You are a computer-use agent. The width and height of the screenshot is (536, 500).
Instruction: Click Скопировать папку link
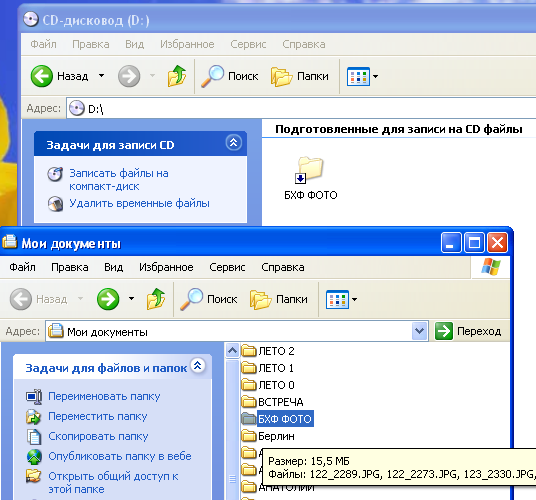(x=98, y=436)
